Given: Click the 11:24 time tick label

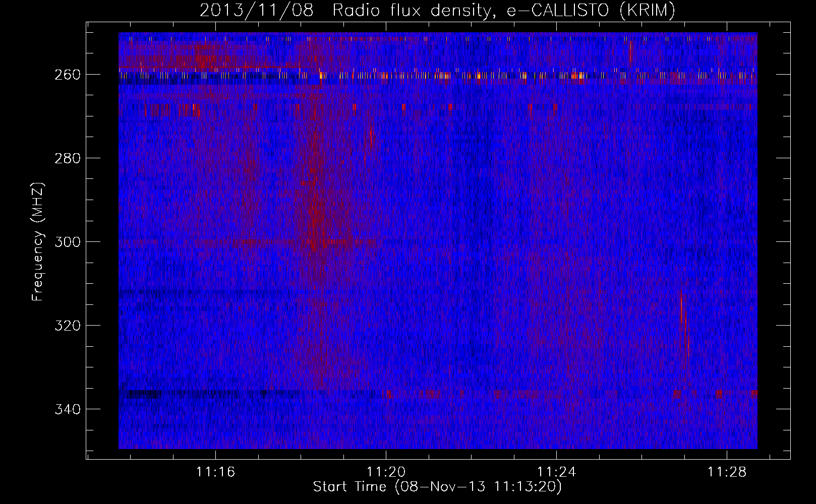Looking at the screenshot, I should pos(556,472).
